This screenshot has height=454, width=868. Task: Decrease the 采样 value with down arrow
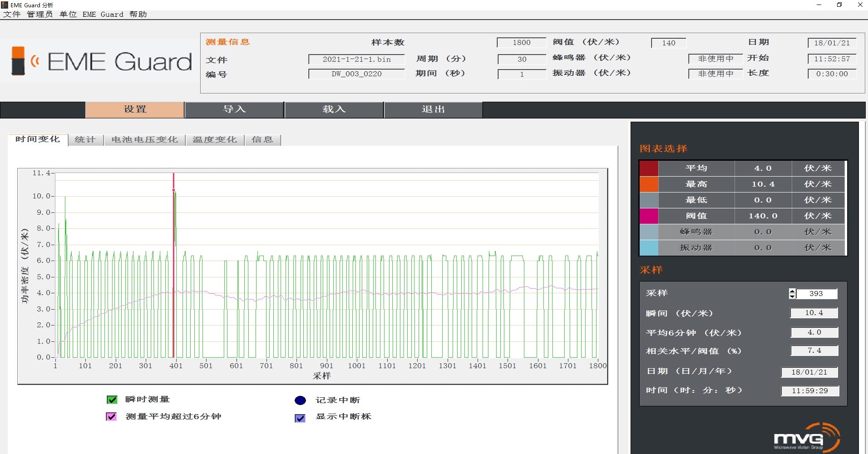pyautogui.click(x=792, y=296)
